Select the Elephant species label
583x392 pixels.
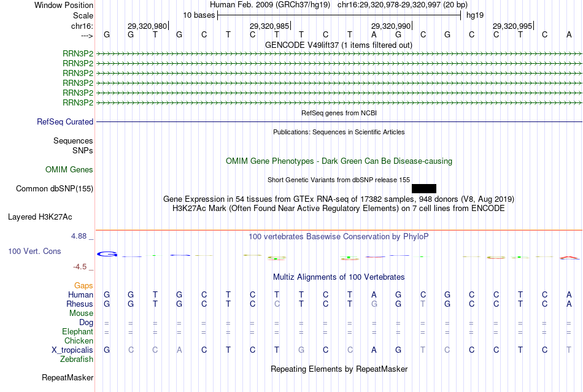click(78, 331)
